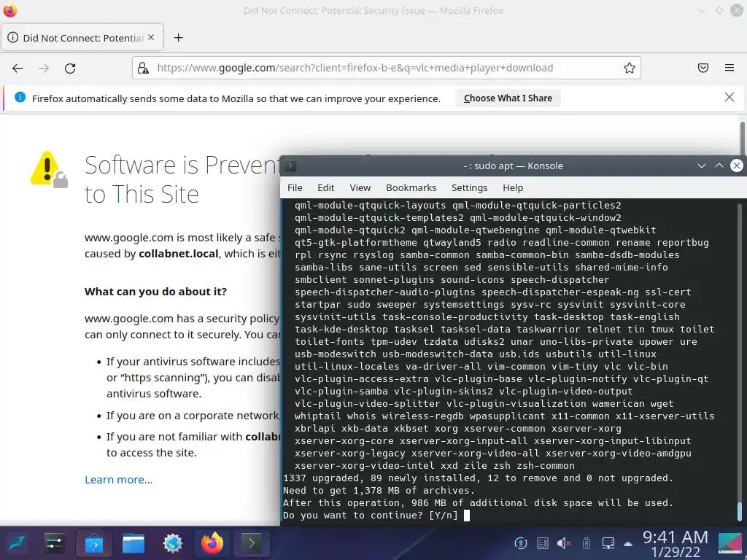Open Konsole File menu
The height and width of the screenshot is (560, 747).
[295, 187]
